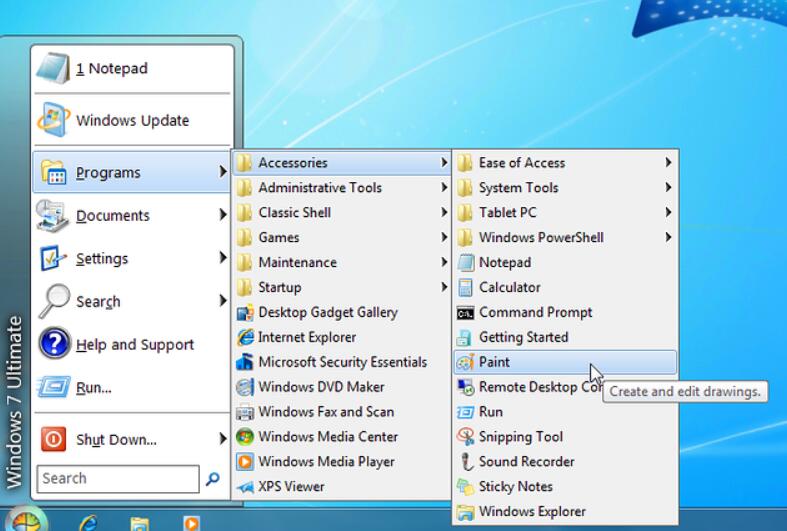This screenshot has height=531, width=787.
Task: Click the Run icon in Accessories submenu
Action: [x=465, y=412]
